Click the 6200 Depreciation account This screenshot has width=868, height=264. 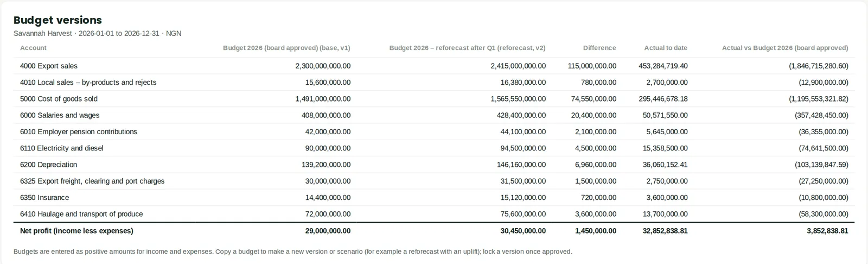pos(49,165)
